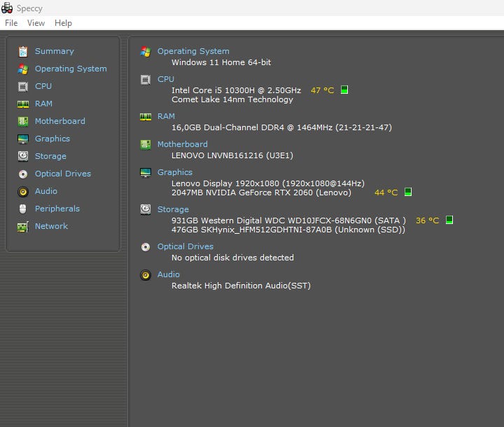Click the Optical Drives heading link in summary
The width and height of the screenshot is (504, 427).
pos(185,246)
